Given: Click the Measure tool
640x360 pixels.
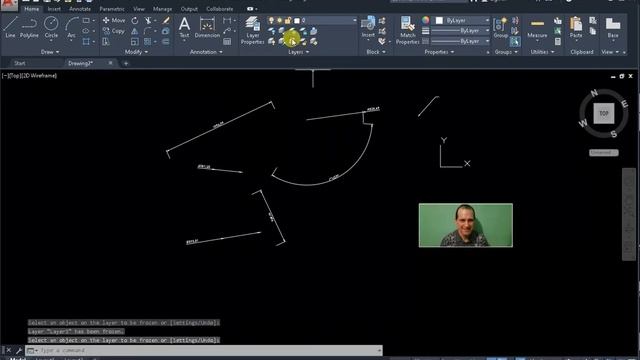Looking at the screenshot, I should (537, 28).
